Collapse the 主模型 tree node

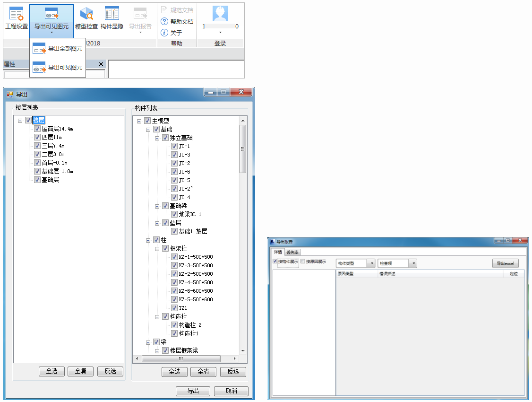[x=139, y=121]
